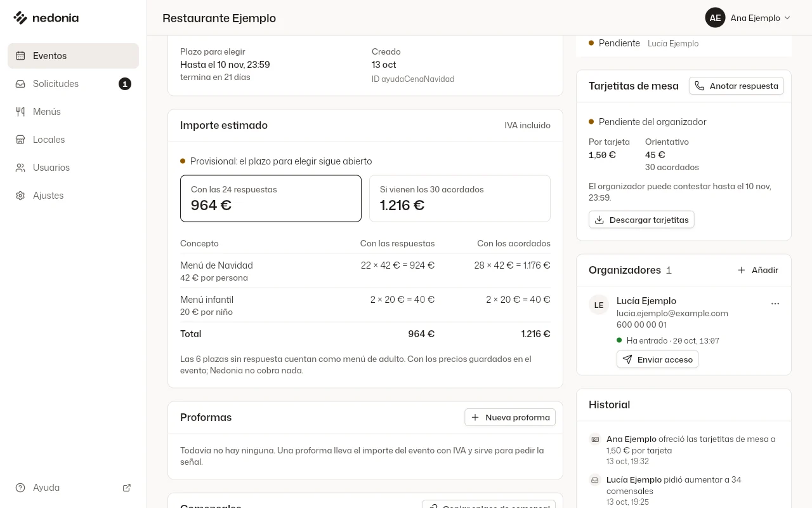Screen dimensions: 812x508
Task: Send access with Enviar acceso
Action: tap(657, 359)
